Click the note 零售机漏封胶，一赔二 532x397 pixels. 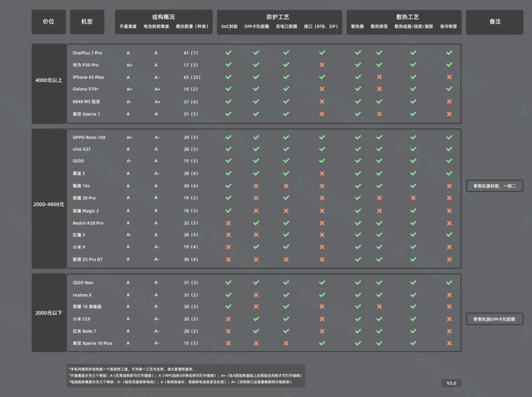pos(495,186)
